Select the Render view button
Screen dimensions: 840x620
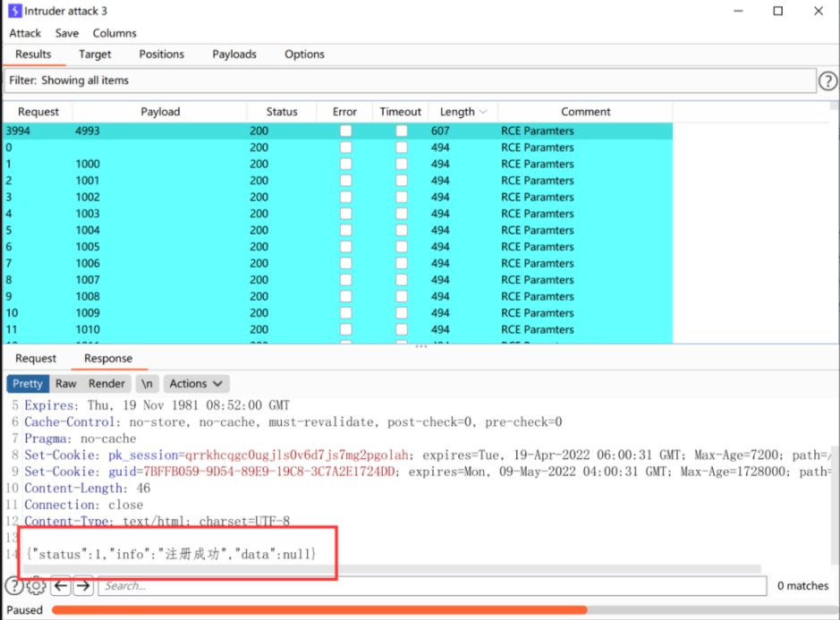[106, 384]
